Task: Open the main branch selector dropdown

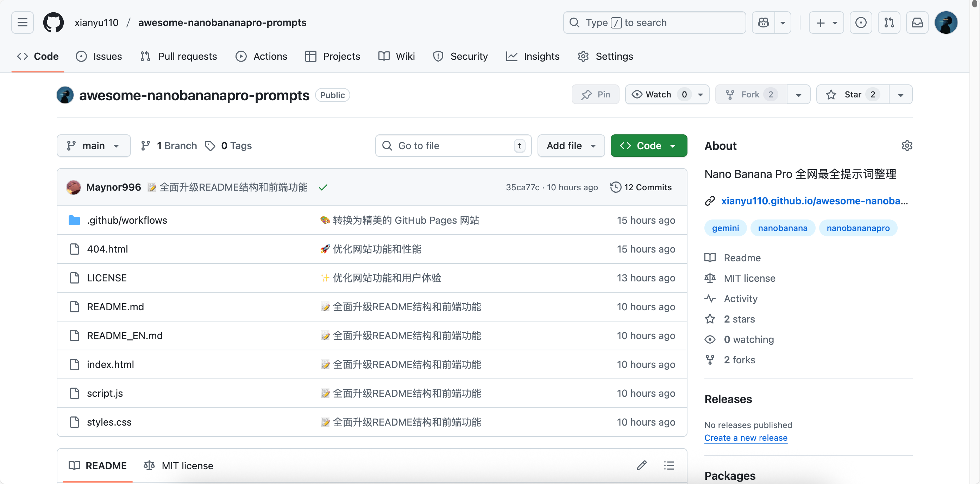Action: point(94,146)
